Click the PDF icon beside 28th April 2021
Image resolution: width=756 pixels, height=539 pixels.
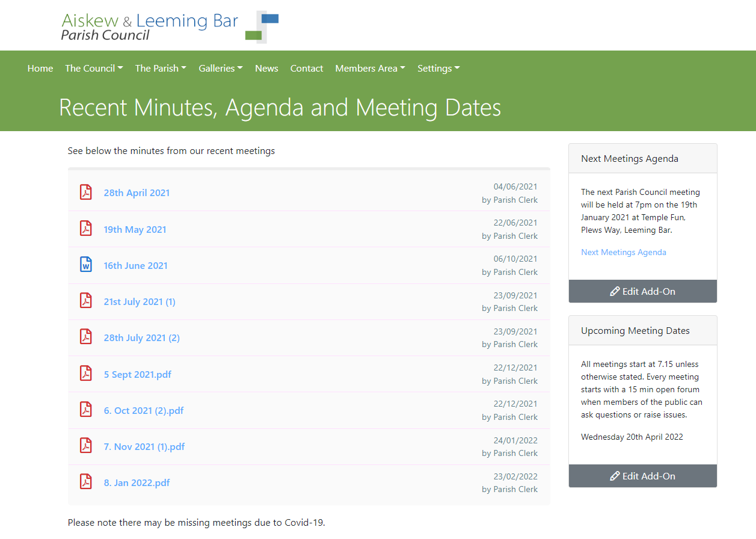[x=86, y=192]
